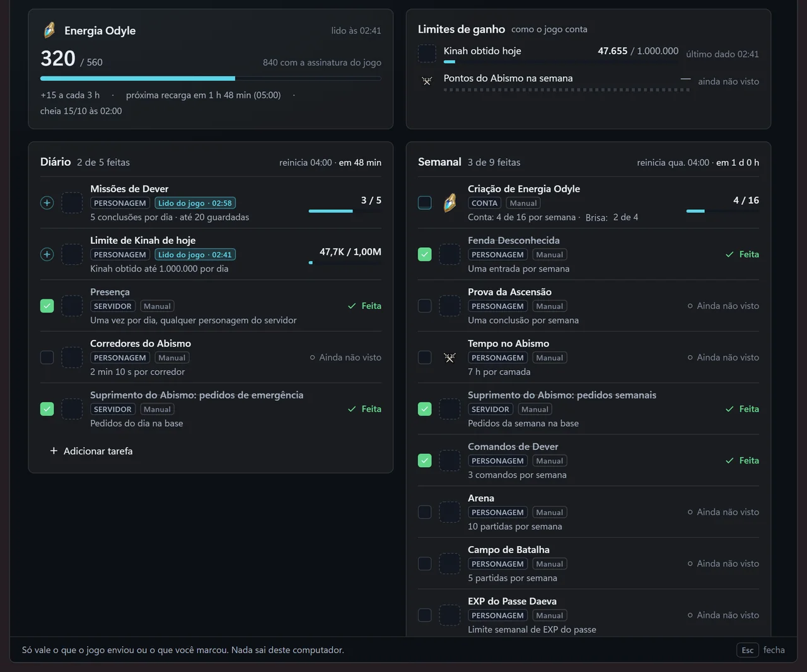Screen dimensions: 807x672
Task: Click the crossed swords icon in Tempo no Abismo row
Action: 450,357
